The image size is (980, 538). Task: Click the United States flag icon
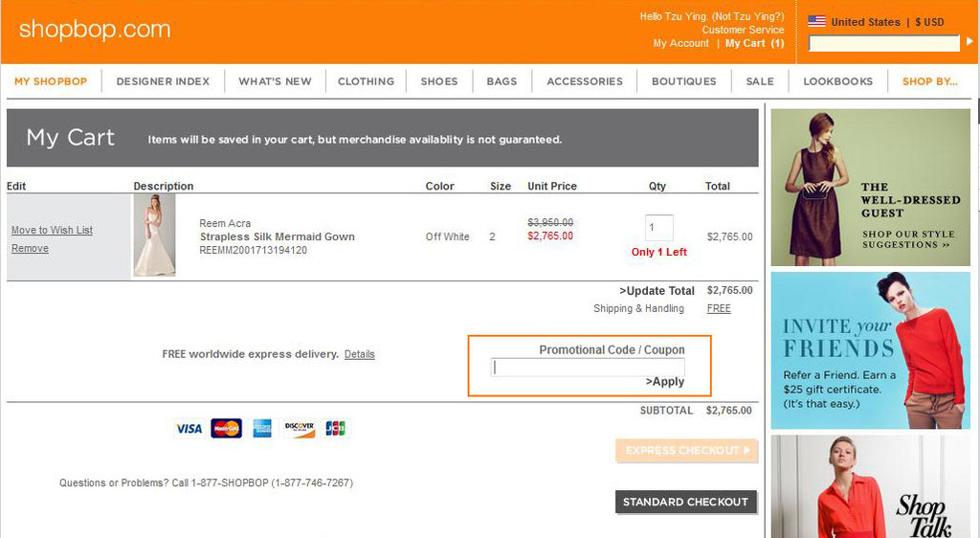tap(816, 21)
